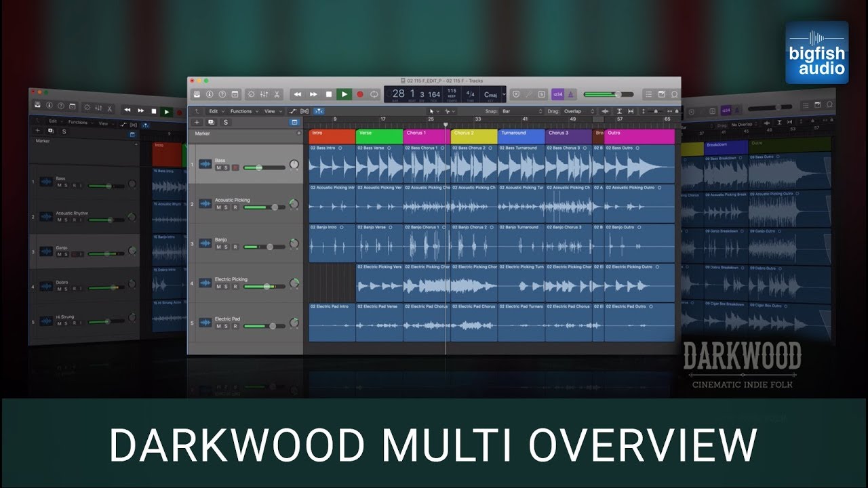868x488 pixels.
Task: Open the Mixer in main window
Action: (264, 94)
